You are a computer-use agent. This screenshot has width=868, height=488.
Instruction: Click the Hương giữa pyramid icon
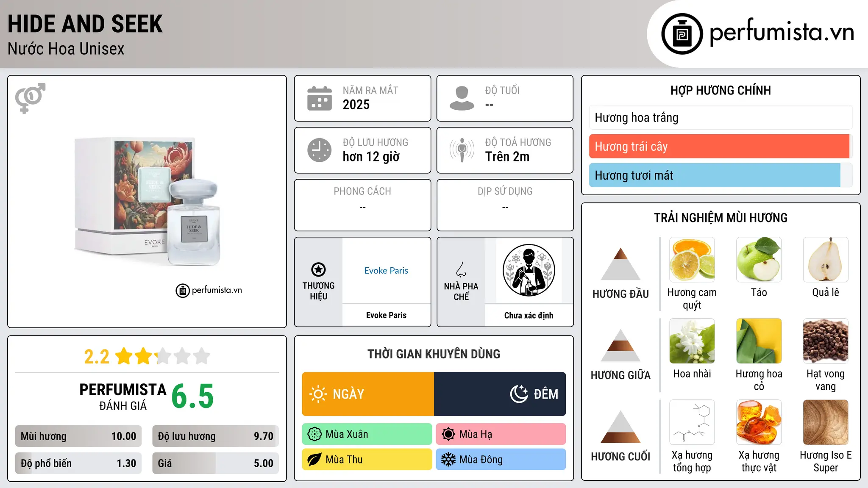pyautogui.click(x=620, y=345)
